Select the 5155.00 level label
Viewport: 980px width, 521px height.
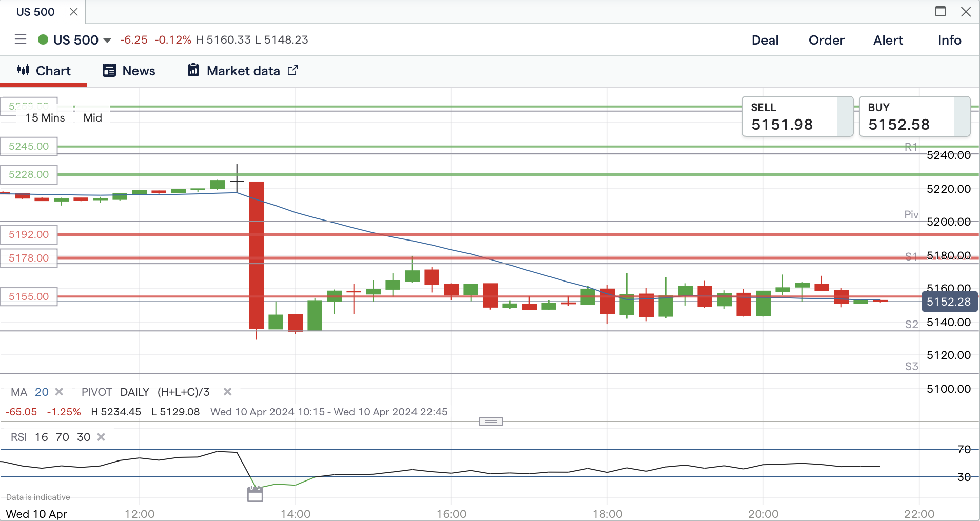tap(29, 296)
